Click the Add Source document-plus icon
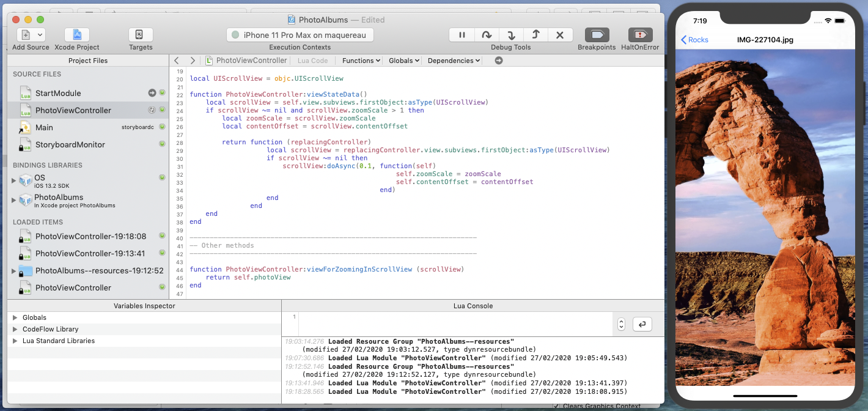Viewport: 868px width, 411px height. pos(26,35)
